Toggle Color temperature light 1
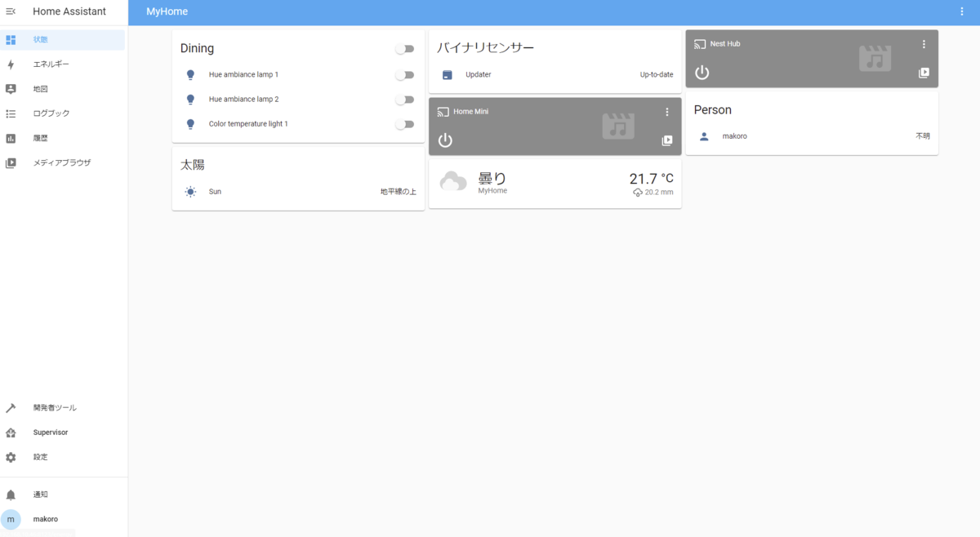 click(x=405, y=124)
